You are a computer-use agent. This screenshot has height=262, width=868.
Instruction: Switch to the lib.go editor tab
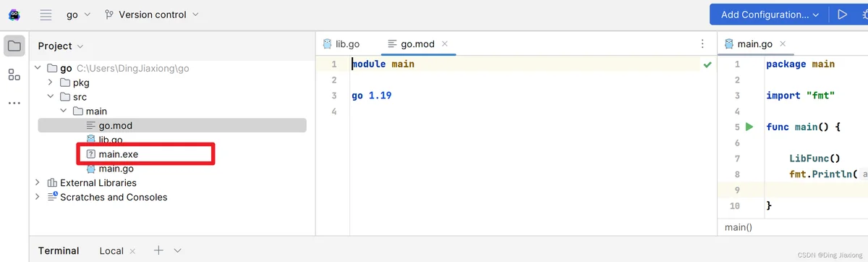coord(341,43)
